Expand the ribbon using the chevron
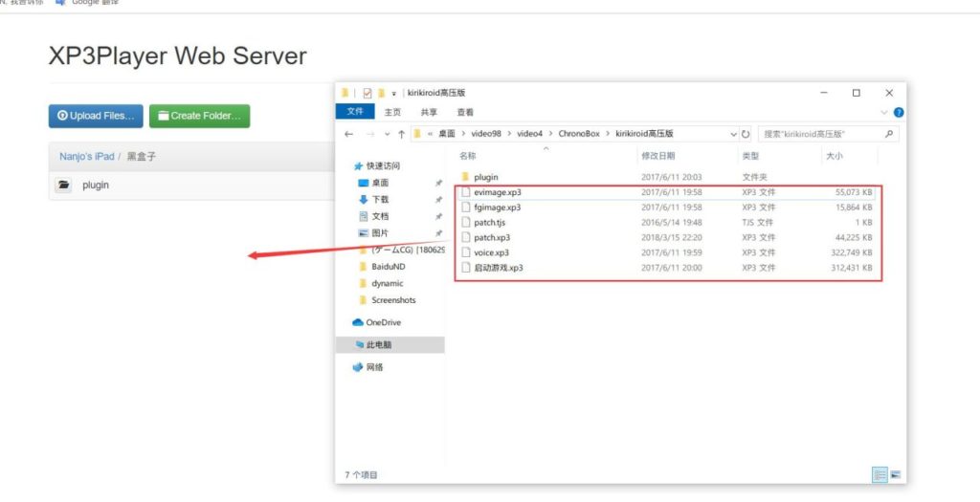 coord(882,112)
